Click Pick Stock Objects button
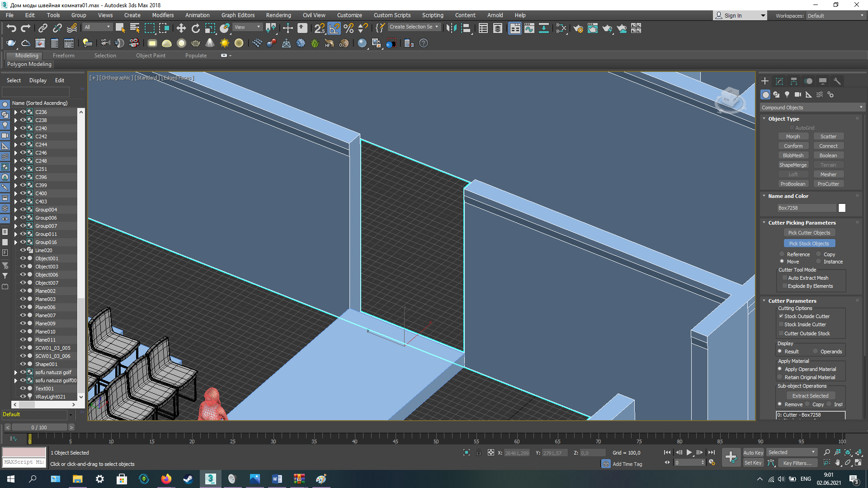Viewport: 868px width, 488px height. click(x=809, y=244)
